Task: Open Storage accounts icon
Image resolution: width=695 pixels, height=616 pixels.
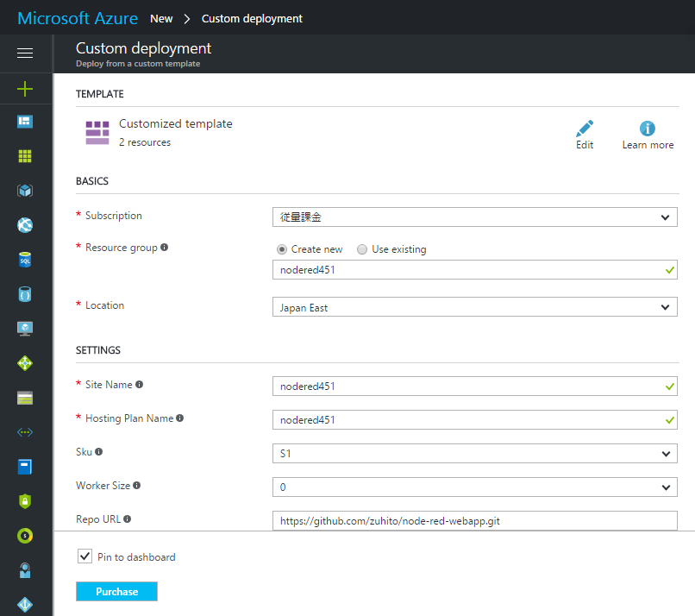Action: [x=25, y=398]
